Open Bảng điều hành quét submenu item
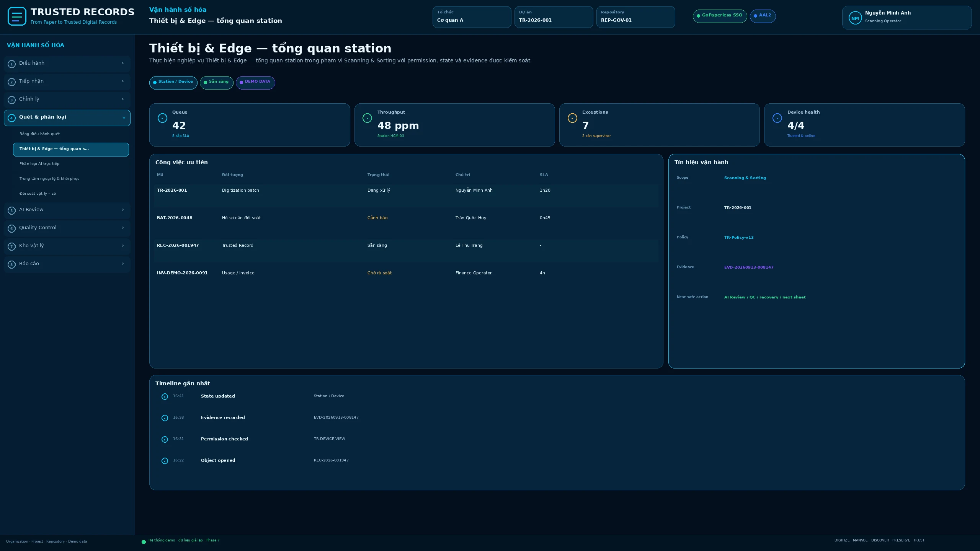980x551 pixels. tap(71, 134)
